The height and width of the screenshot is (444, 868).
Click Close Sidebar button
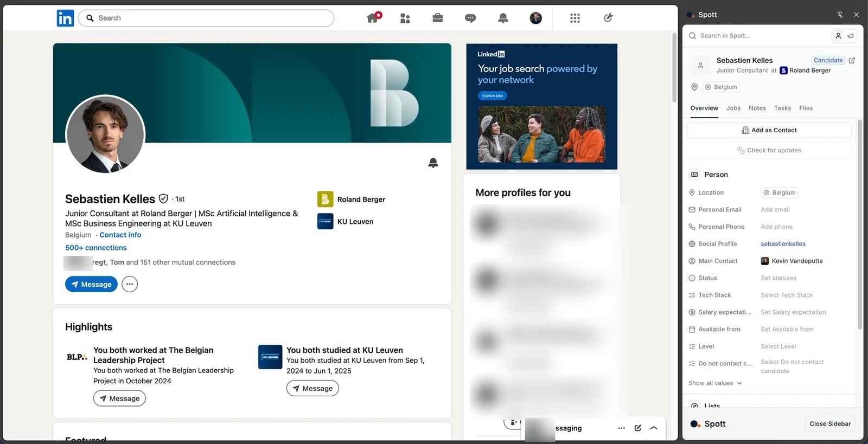pyautogui.click(x=830, y=424)
